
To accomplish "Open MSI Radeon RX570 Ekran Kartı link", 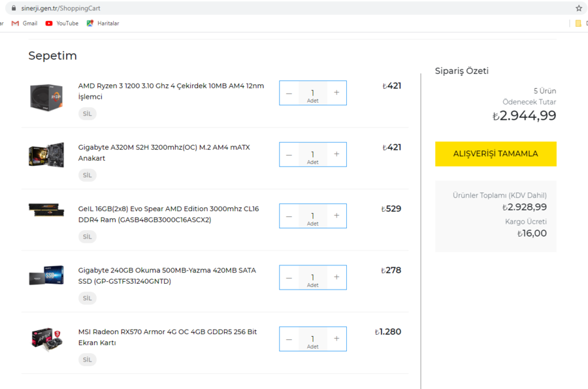I will 168,337.
